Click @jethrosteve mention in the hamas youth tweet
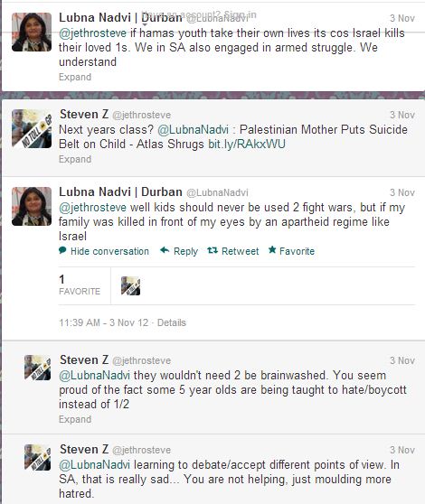Viewport: 425px width, 504px height. (x=92, y=33)
